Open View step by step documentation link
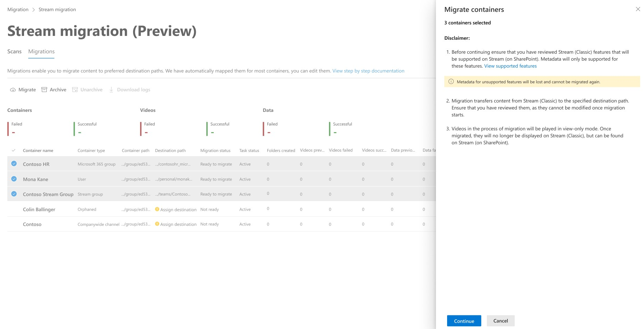Screen dimensions: 644x329 368,71
